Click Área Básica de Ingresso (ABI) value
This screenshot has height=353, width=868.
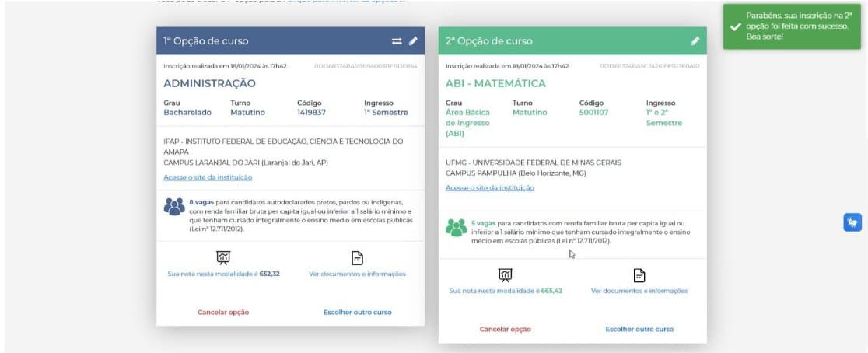467,123
